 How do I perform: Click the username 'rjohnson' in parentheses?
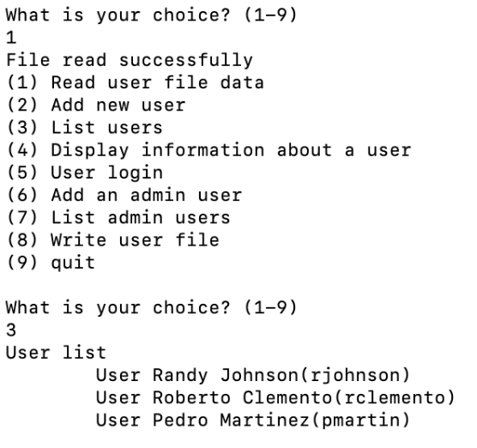pyautogui.click(x=355, y=376)
